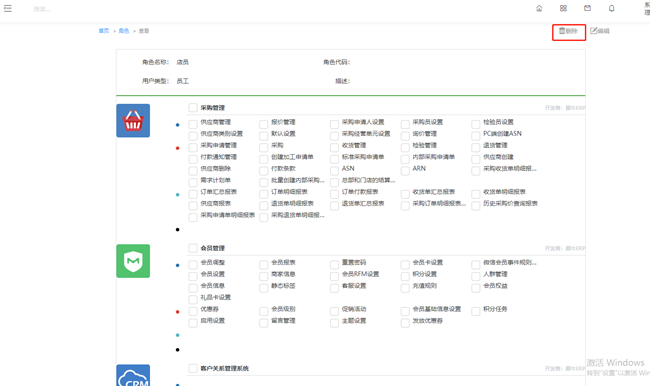The height and width of the screenshot is (386, 650).
Task: Tick the 报价管理 checkbox
Action: [264, 124]
